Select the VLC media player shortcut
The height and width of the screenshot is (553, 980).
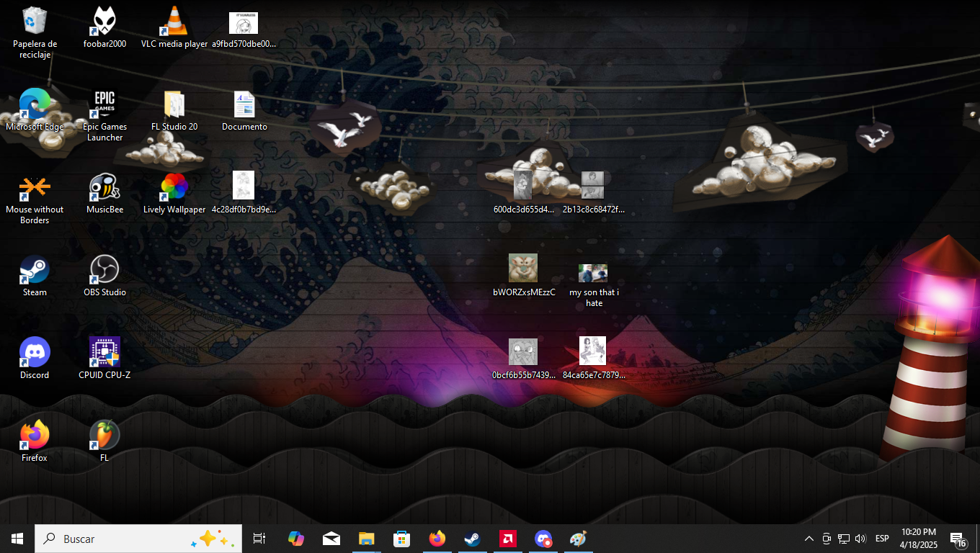(174, 27)
